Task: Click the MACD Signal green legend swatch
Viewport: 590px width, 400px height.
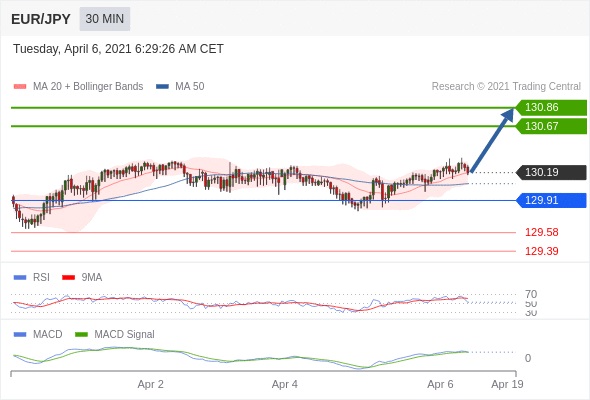Action: 81,334
